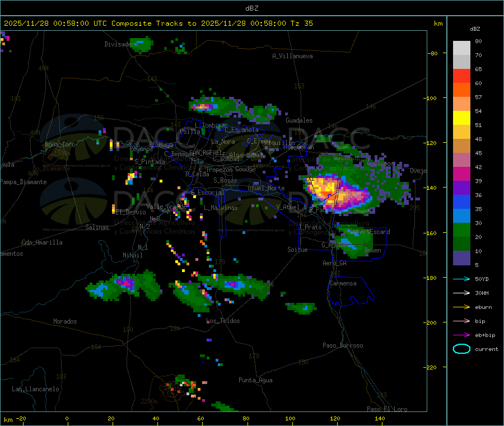Click the S_Pintada map label
The image size is (504, 426).
click(150, 162)
